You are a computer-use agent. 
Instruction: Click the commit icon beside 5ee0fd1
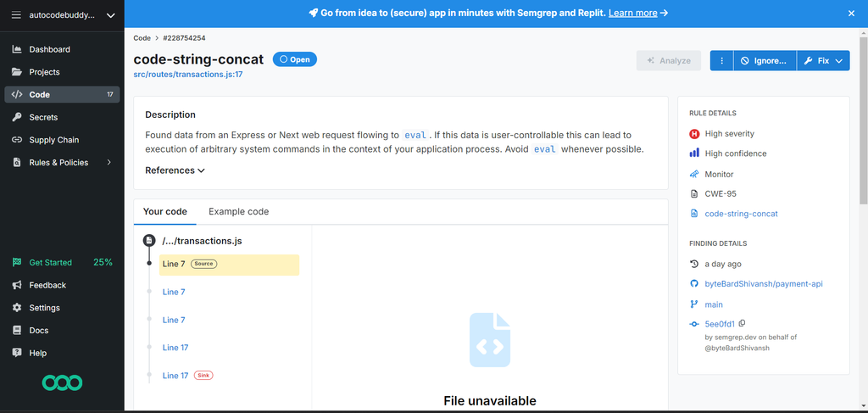tap(694, 325)
